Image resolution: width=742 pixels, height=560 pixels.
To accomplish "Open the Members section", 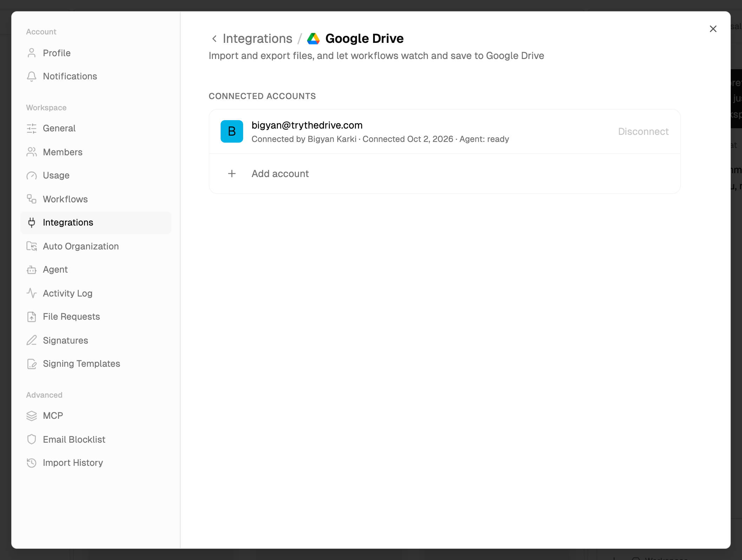I will tap(96, 152).
